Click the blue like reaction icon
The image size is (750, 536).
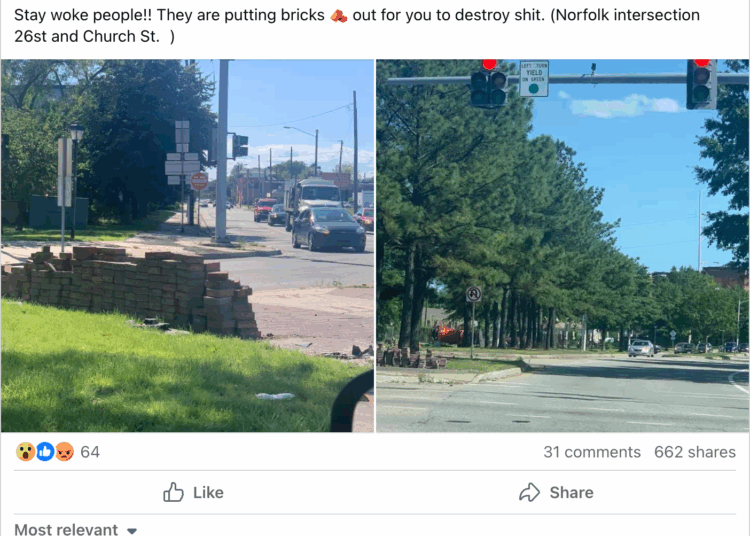45,452
